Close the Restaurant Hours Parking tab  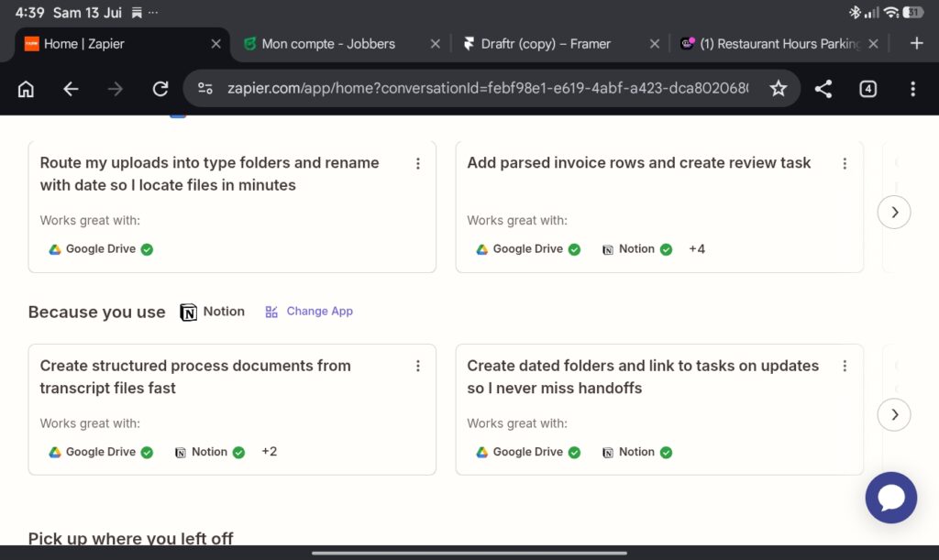[x=873, y=44]
